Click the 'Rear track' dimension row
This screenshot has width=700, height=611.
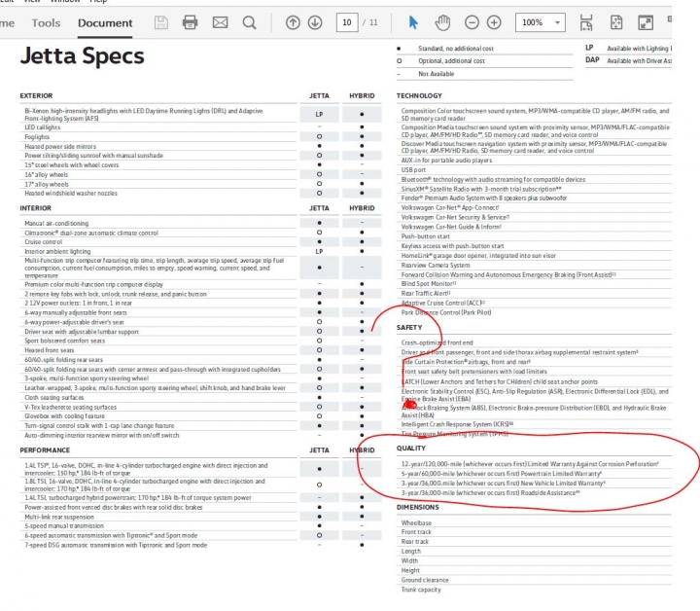(x=534, y=541)
